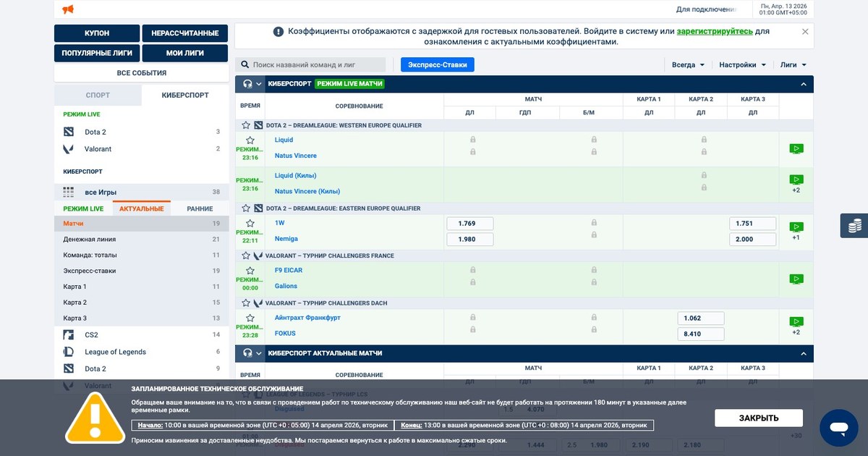Expand the dropdown chevron beside Актуальные матчи header
This screenshot has height=456, width=868.
click(259, 353)
